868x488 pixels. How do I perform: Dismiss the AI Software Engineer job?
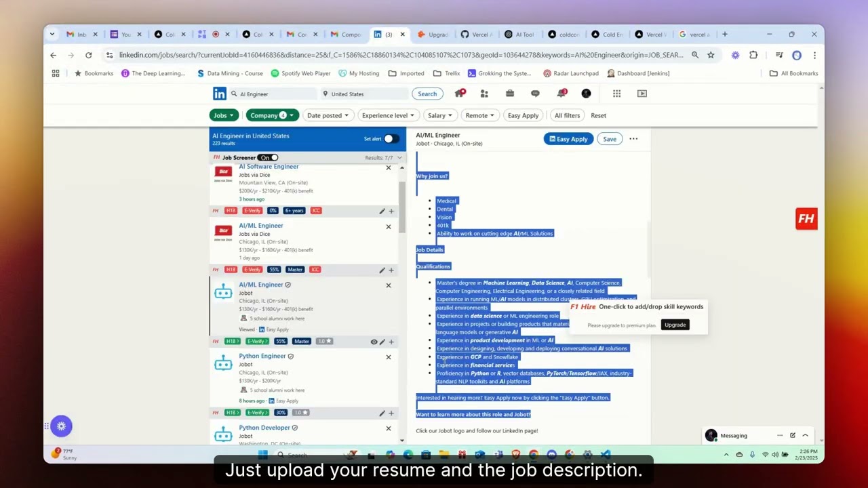(389, 167)
